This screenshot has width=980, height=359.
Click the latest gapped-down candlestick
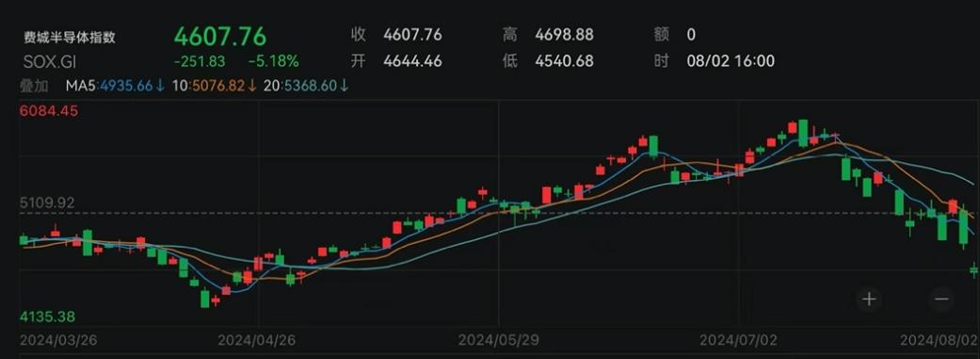[973, 270]
